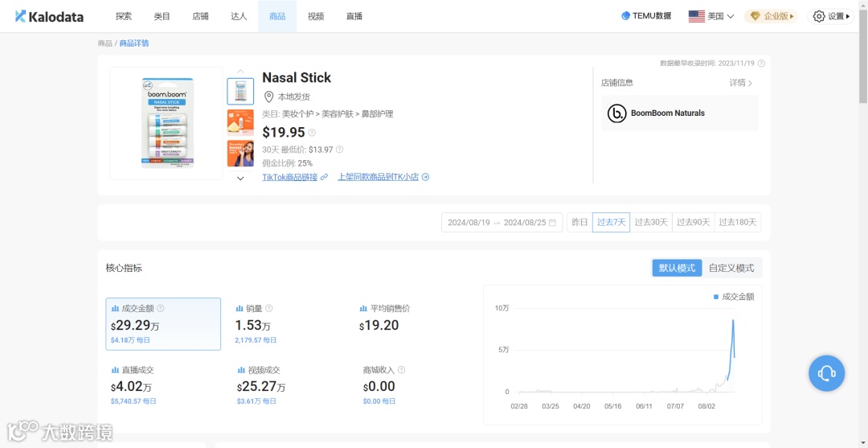Open the 探索 menu tab
This screenshot has width=868, height=448.
click(x=124, y=17)
